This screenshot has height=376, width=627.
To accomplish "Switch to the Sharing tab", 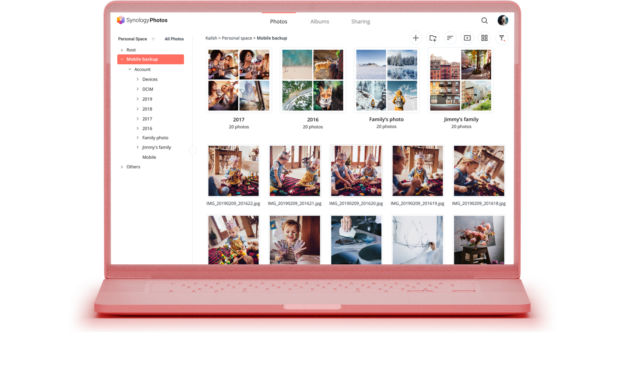I will click(360, 22).
